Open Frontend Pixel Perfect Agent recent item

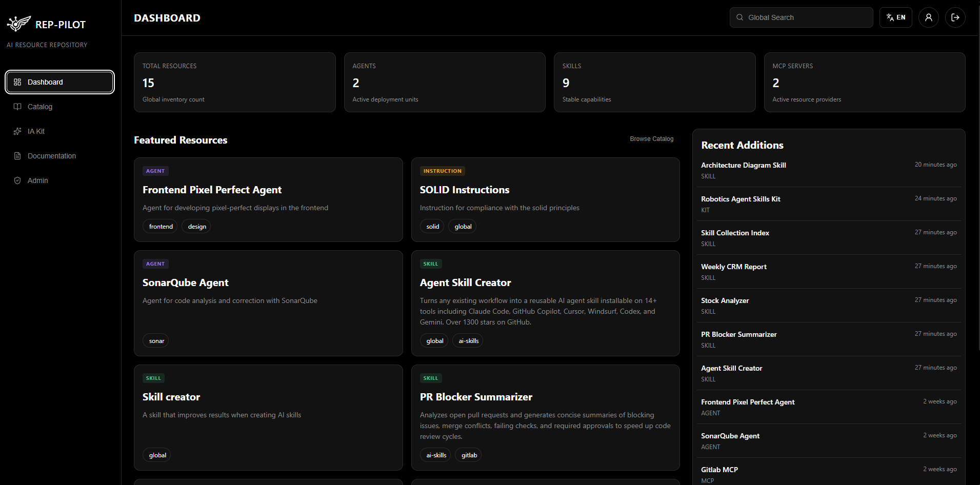829,407
